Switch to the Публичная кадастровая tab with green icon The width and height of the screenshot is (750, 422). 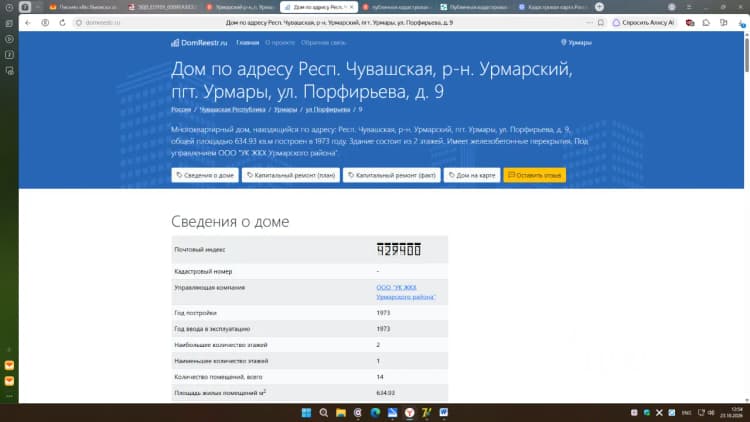coord(474,7)
